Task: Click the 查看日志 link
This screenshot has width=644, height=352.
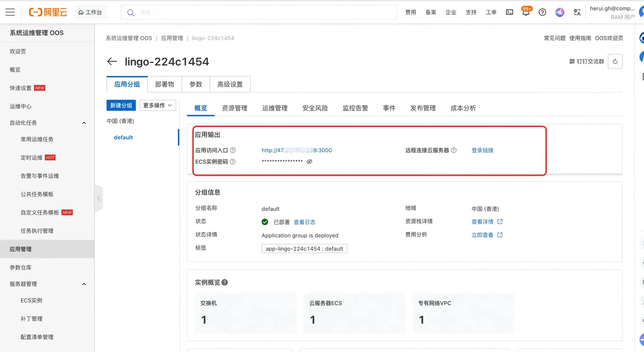Action: pos(305,222)
